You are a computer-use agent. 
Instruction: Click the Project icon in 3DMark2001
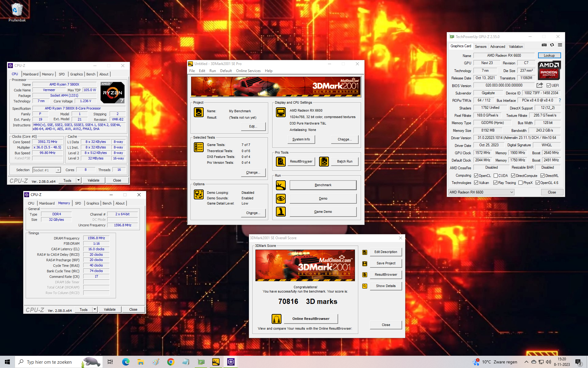click(x=199, y=112)
